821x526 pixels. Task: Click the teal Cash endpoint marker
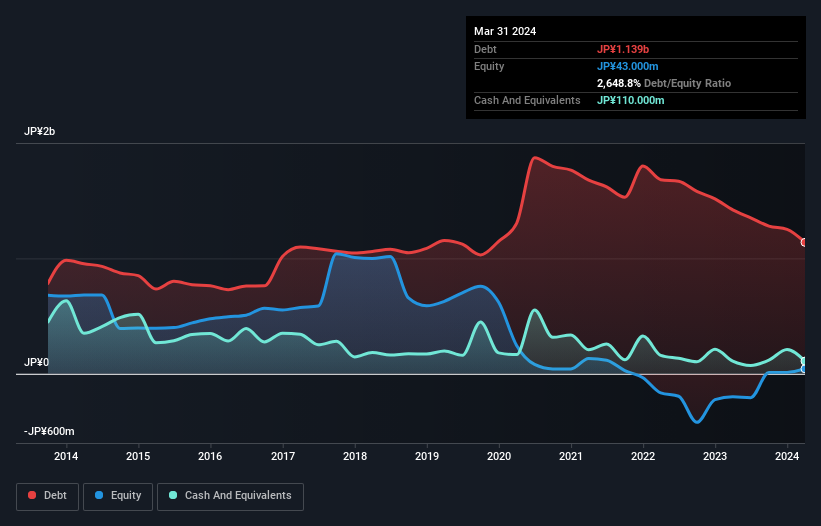pos(804,361)
